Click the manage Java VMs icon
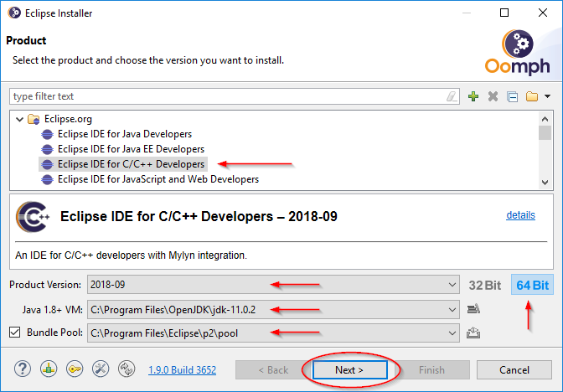The width and height of the screenshot is (563, 392). tap(473, 310)
